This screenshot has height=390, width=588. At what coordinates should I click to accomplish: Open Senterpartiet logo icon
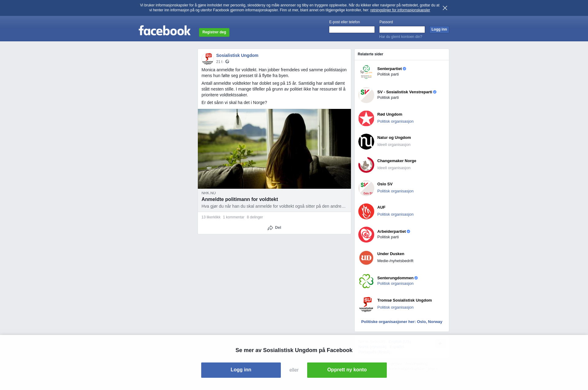pos(366,72)
